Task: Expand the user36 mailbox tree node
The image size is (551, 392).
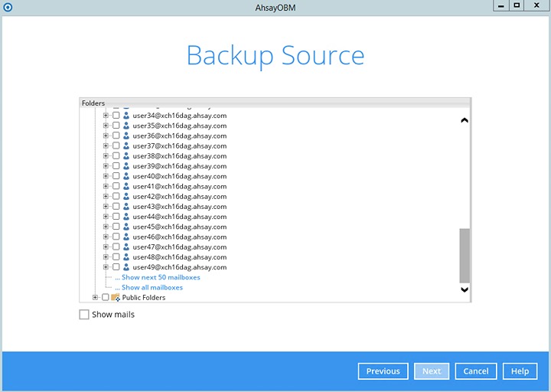Action: pyautogui.click(x=106, y=136)
